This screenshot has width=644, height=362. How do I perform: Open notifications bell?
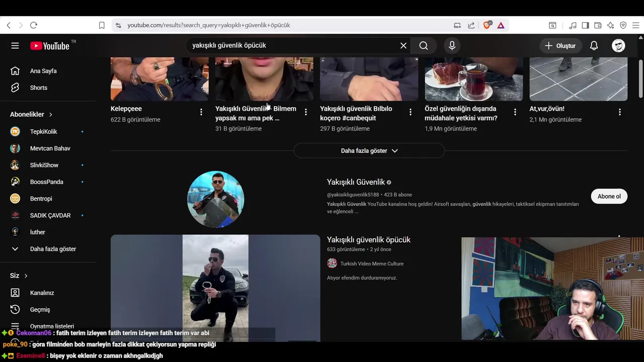click(594, 46)
